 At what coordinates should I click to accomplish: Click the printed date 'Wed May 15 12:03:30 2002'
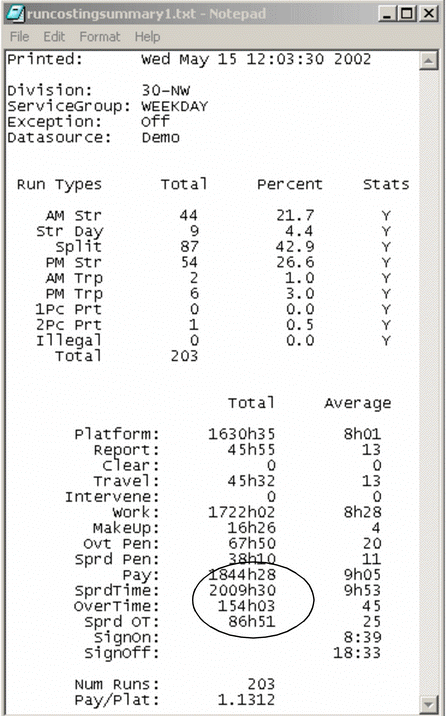point(256,59)
